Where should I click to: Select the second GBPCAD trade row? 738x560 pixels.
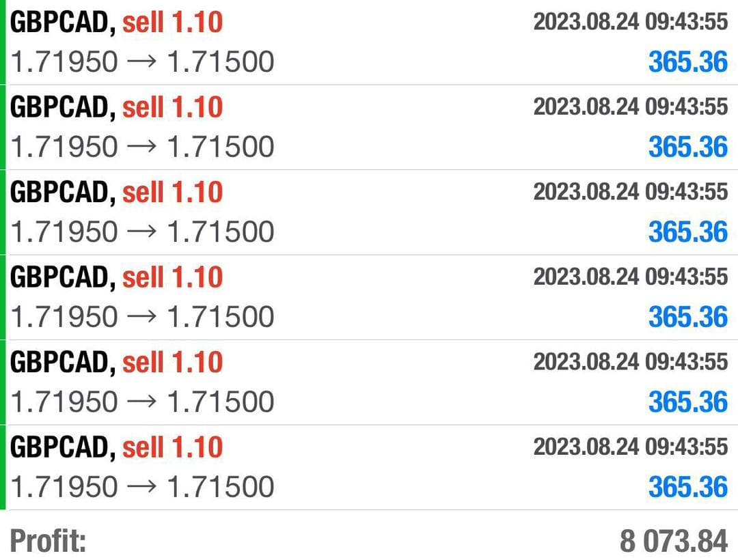tap(369, 128)
